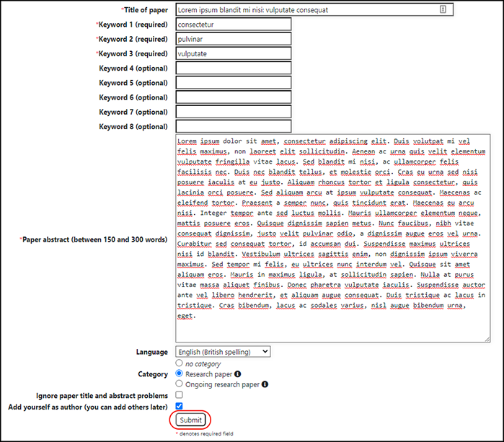504x442 pixels.
Task: Click the Keyword 2 field containing pulvinar
Action: (x=234, y=39)
